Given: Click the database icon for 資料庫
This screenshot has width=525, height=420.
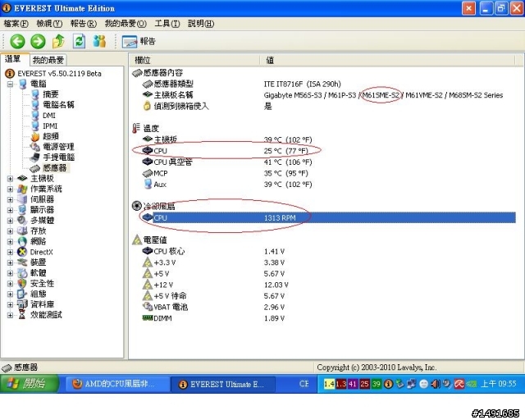Looking at the screenshot, I should coord(22,304).
